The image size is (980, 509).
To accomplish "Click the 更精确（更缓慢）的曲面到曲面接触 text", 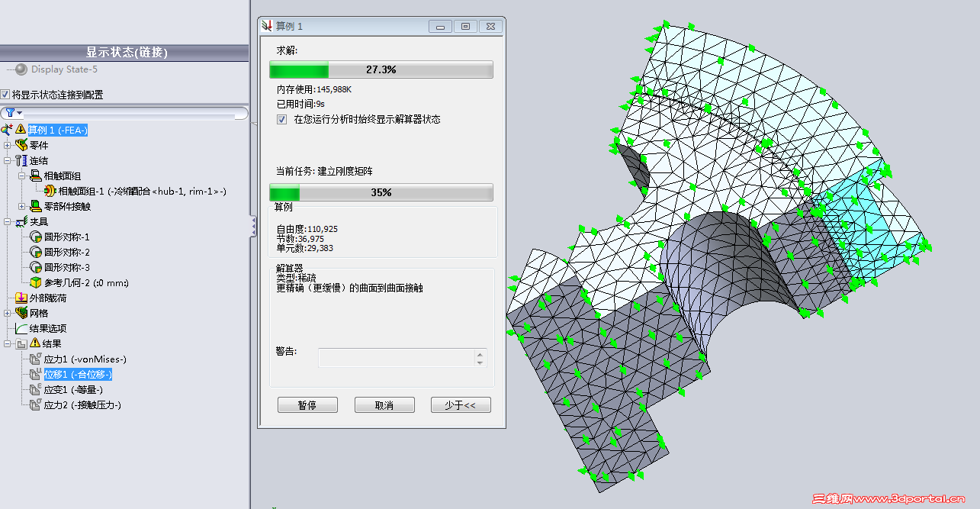I will (x=349, y=288).
